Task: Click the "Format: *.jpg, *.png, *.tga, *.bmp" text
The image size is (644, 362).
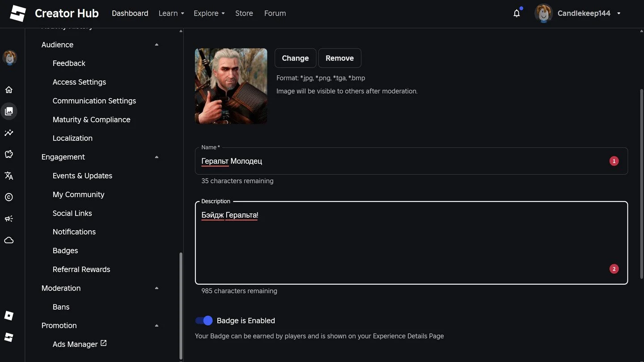Action: (321, 78)
